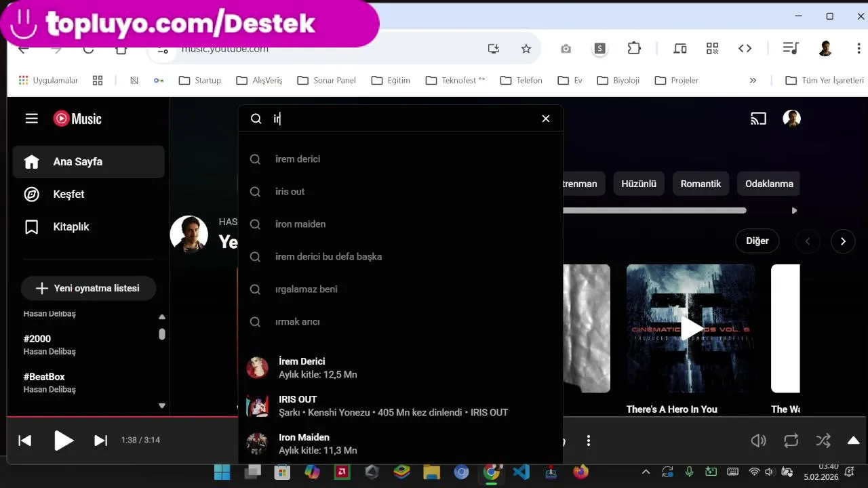Select the Hüzünlü mood chip
The height and width of the screenshot is (488, 868).
point(639,184)
